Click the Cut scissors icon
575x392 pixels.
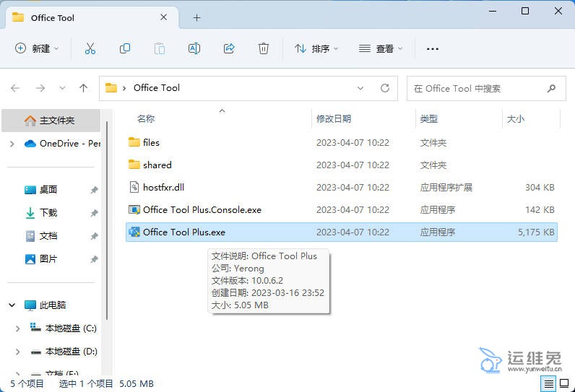[x=90, y=48]
